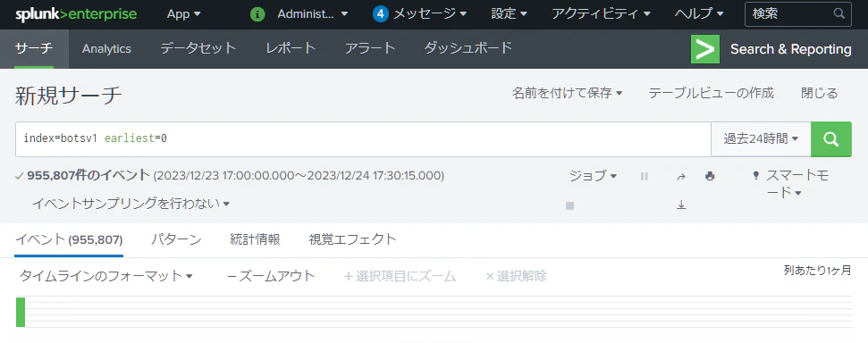The height and width of the screenshot is (343, 868).
Task: Click the splunk>enterprise logo
Action: tap(76, 14)
